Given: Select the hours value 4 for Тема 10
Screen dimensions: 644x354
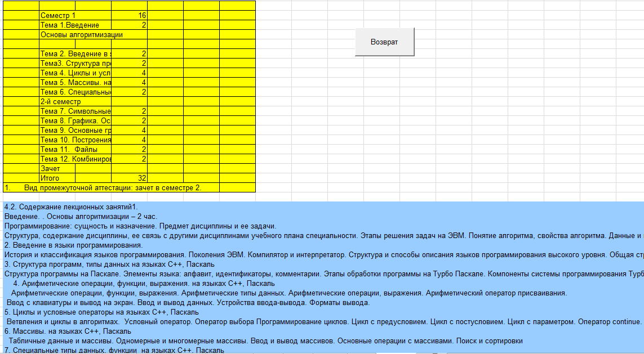Looking at the screenshot, I should click(x=129, y=140).
